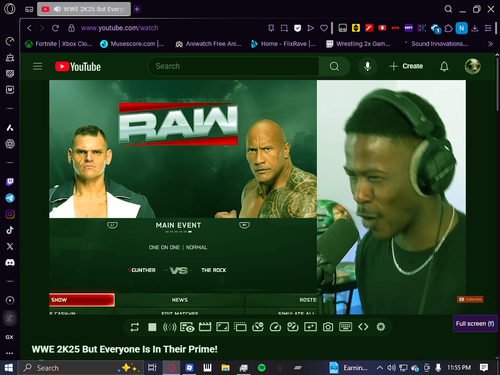Open Discord in Opera sidebar
This screenshot has width=500, height=375.
[x=10, y=263]
